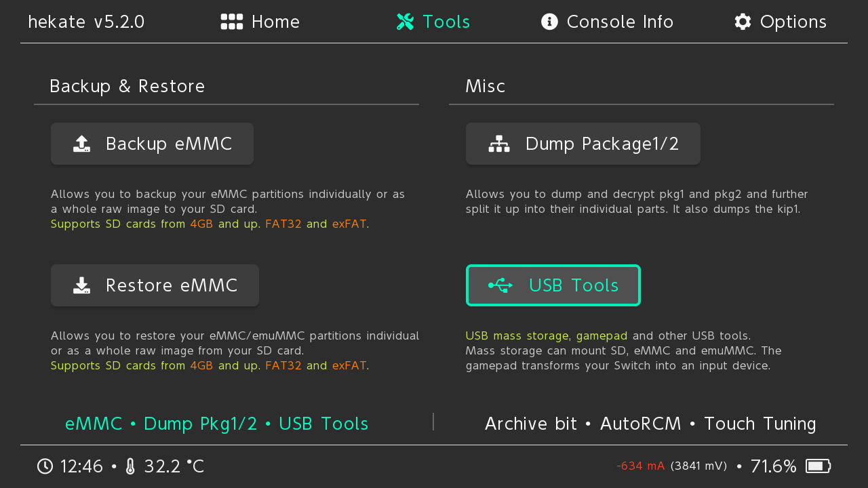This screenshot has width=868, height=488.
Task: Open the Options tab label
Action: [793, 22]
